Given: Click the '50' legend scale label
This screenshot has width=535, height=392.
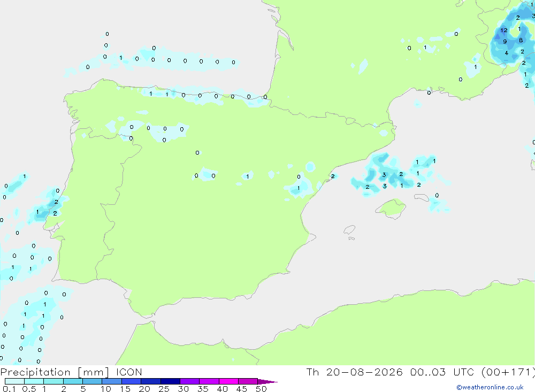Looking at the screenshot, I should tap(261, 389).
